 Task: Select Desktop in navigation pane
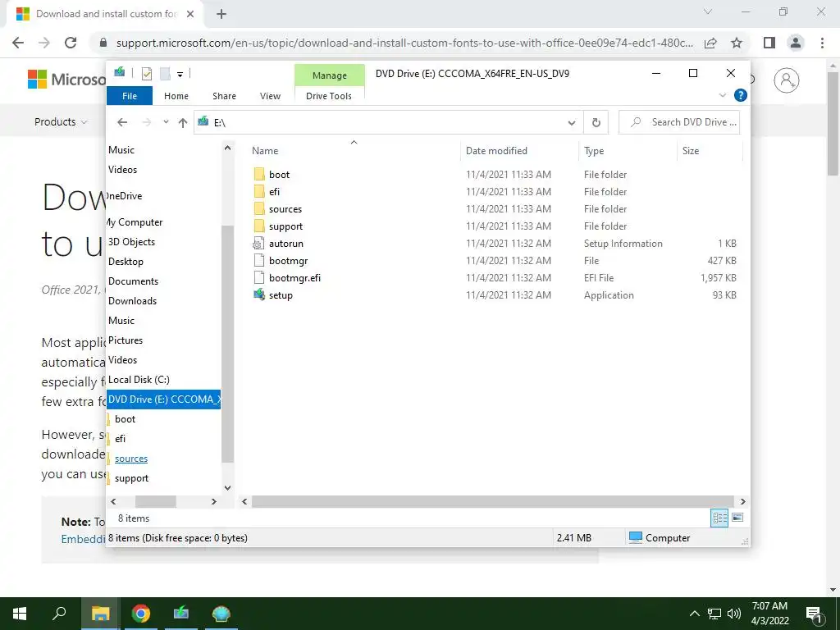tap(126, 262)
